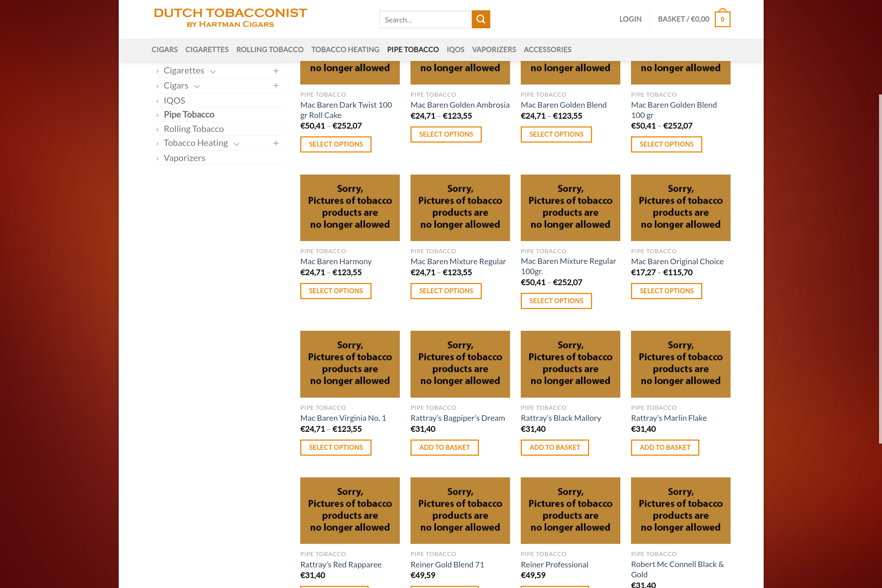Open the LOGIN link
Screen dimensions: 882x588
[x=630, y=19]
